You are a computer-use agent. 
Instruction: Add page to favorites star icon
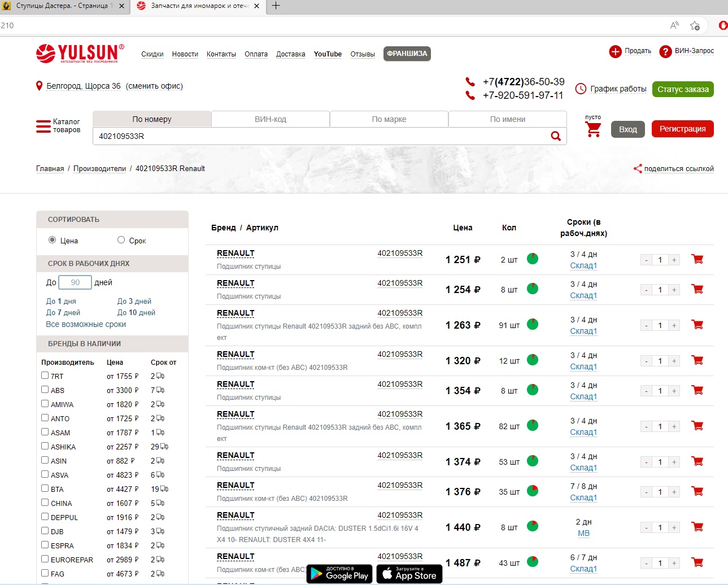(695, 25)
